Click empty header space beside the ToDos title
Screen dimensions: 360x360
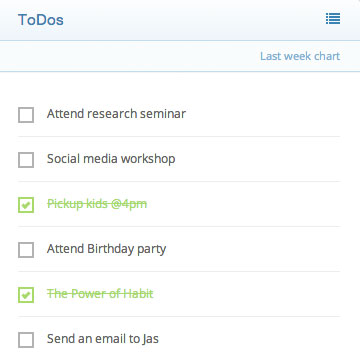(x=193, y=20)
